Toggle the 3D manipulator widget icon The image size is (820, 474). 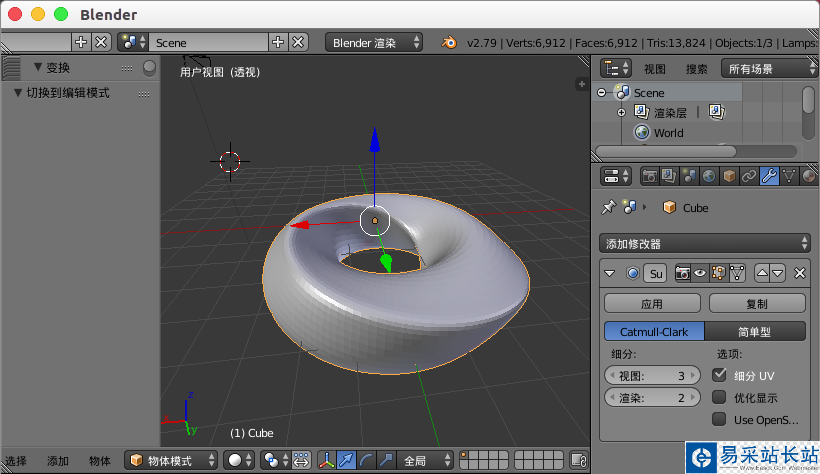tap(326, 460)
